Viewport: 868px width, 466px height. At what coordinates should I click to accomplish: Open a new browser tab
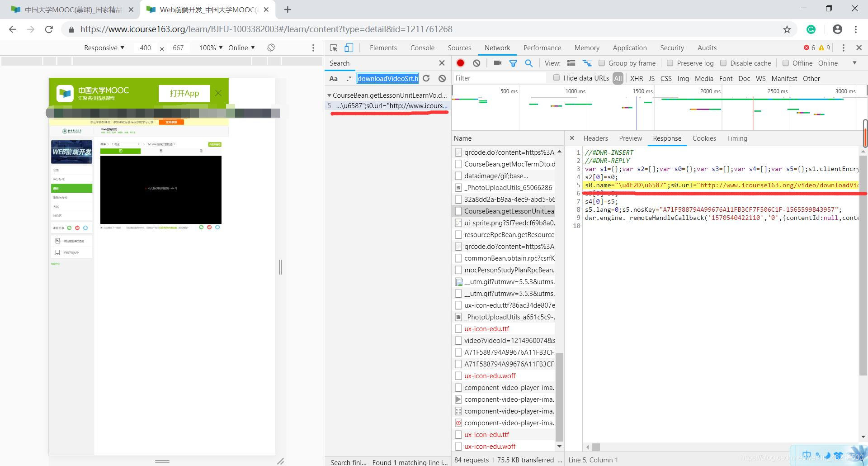pyautogui.click(x=288, y=9)
